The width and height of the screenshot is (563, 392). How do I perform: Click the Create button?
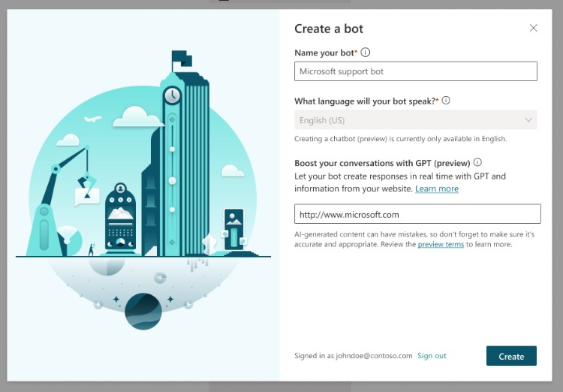pyautogui.click(x=511, y=356)
